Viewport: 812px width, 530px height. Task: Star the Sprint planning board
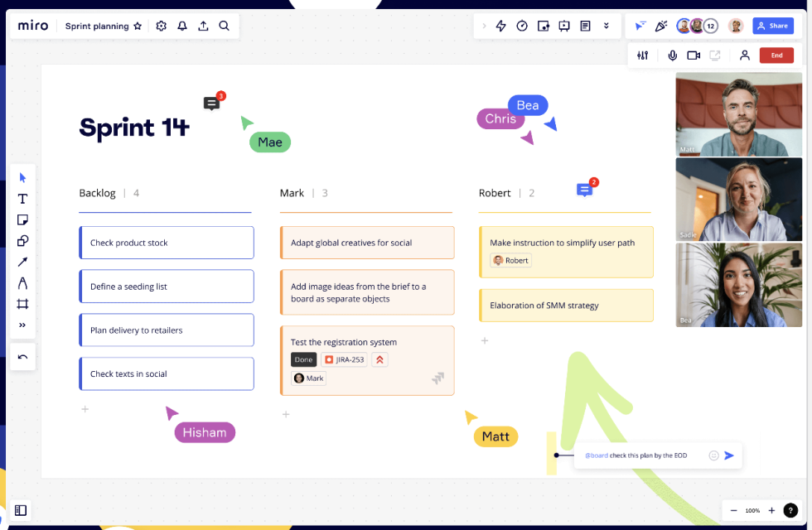point(138,26)
